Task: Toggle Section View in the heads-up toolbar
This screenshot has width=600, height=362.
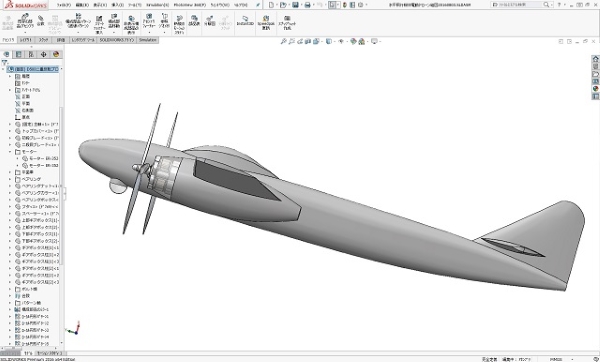Action: (308, 41)
